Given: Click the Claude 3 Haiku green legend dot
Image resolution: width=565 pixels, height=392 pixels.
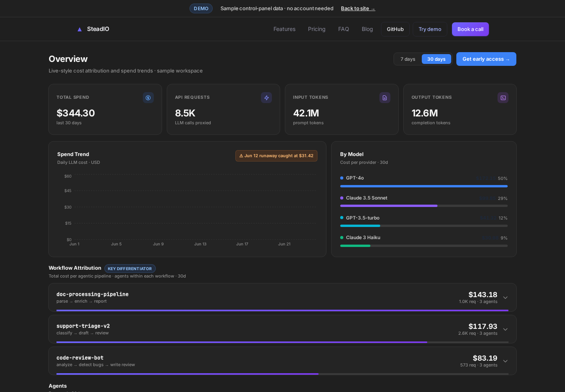Looking at the screenshot, I should coord(342,238).
